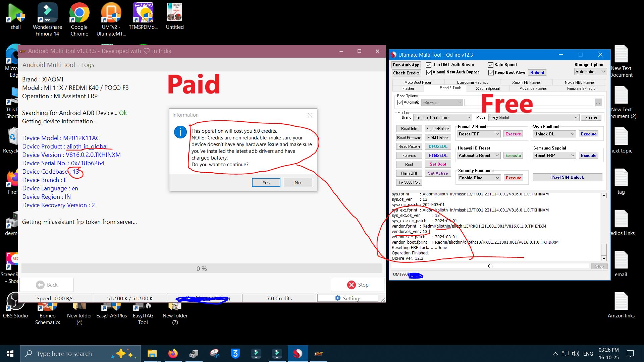
Task: Click Firefox icon in the taskbar
Action: (x=173, y=354)
